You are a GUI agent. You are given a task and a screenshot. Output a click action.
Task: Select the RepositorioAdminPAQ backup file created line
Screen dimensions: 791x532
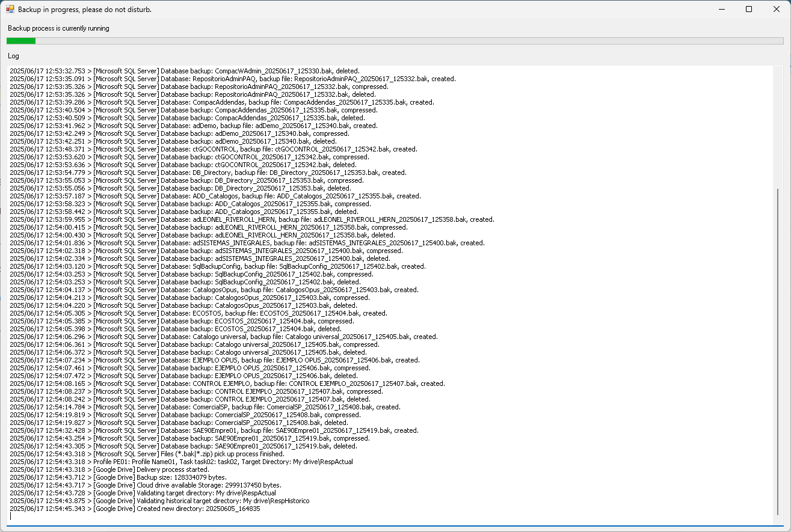coord(233,79)
